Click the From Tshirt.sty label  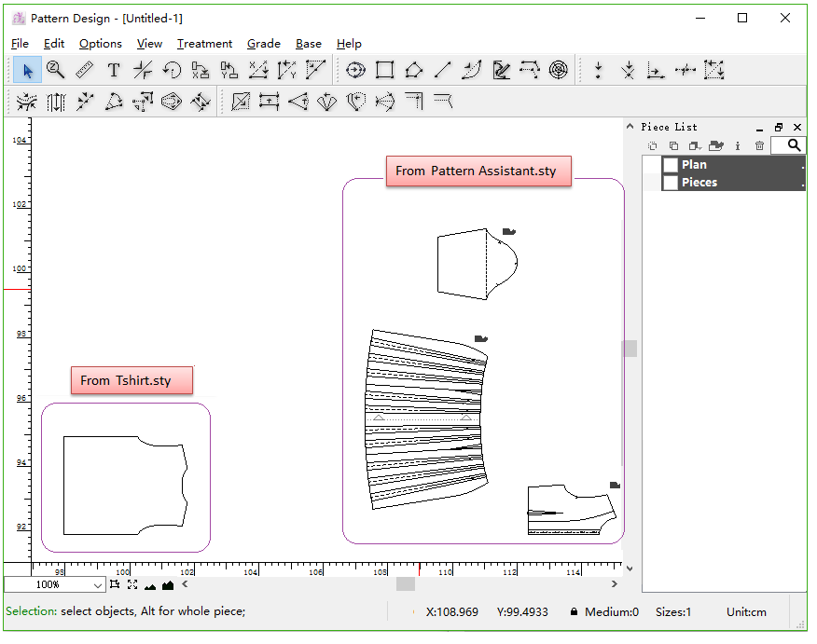[132, 380]
